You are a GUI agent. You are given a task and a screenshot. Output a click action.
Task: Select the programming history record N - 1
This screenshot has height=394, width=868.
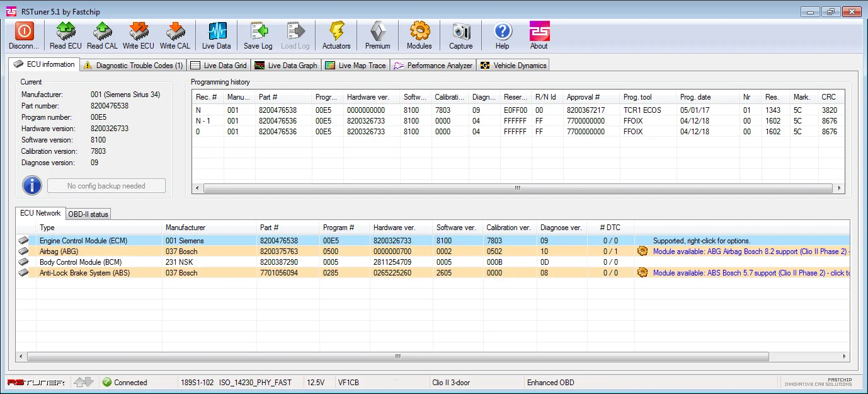pos(518,121)
